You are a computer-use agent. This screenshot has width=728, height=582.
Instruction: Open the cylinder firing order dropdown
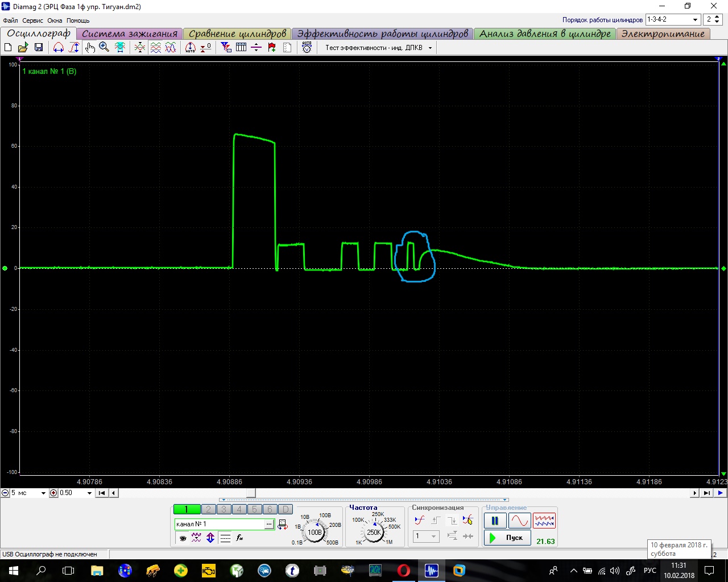695,19
